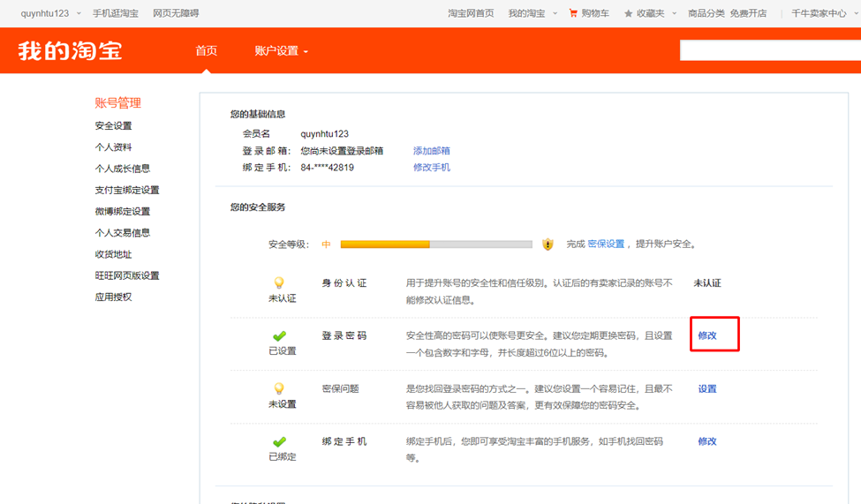Click 免费开店 link
The height and width of the screenshot is (504, 861).
pos(748,13)
